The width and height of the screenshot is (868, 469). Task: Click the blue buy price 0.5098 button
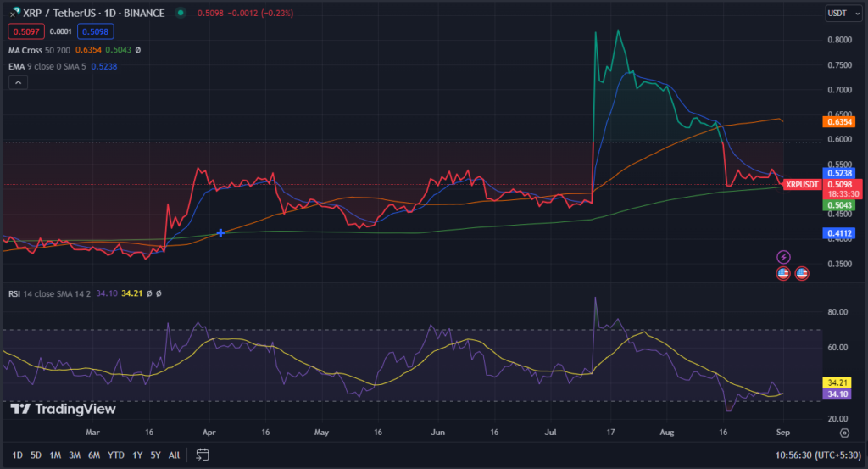[x=95, y=32]
